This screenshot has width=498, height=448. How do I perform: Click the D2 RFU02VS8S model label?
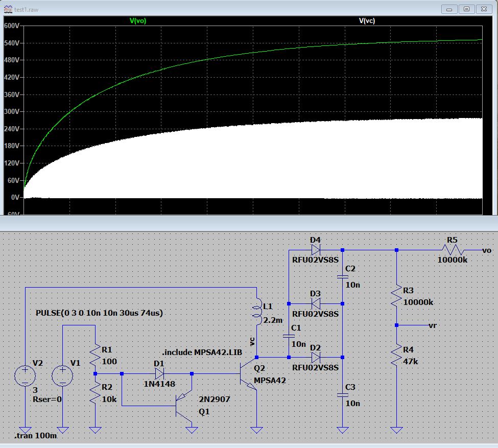click(x=315, y=368)
